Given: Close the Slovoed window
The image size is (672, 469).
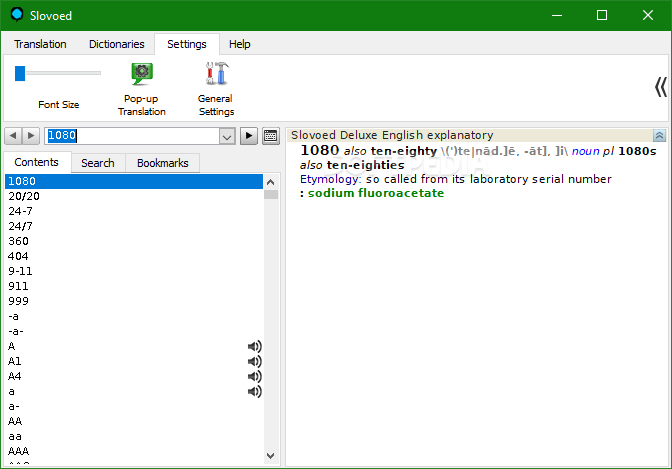Looking at the screenshot, I should point(648,15).
